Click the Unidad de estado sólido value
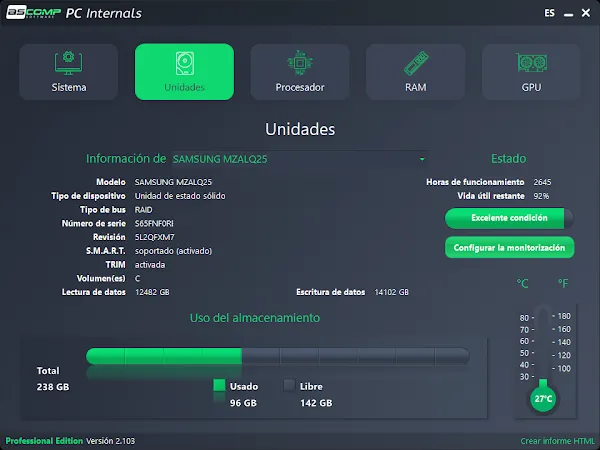600x450 pixels. tap(180, 196)
